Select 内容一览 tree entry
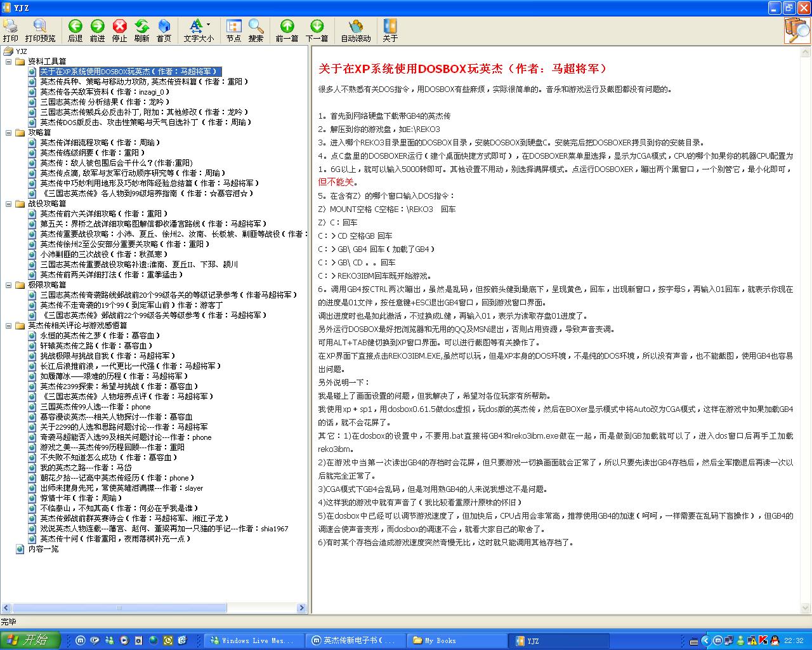Viewport: 812px width, 650px height. click(x=43, y=549)
